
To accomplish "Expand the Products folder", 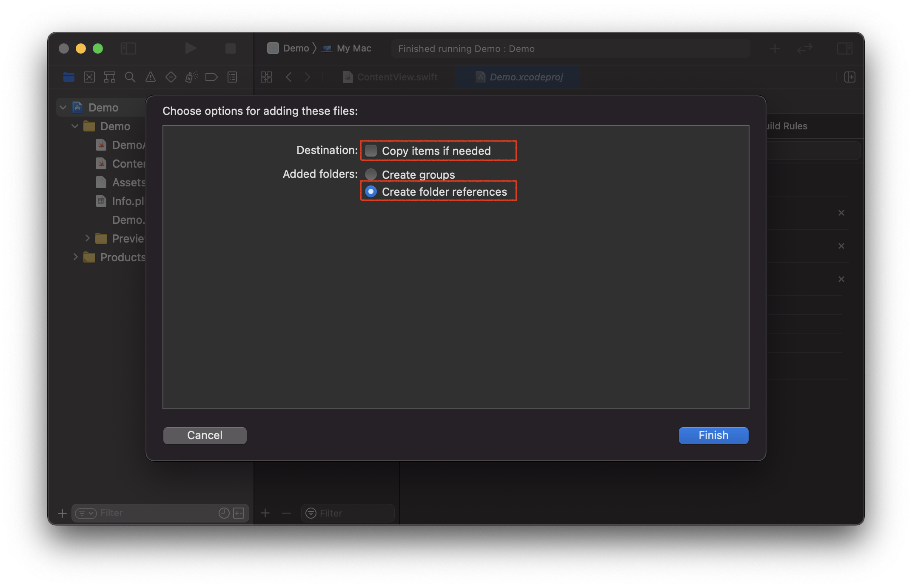I will 75,257.
